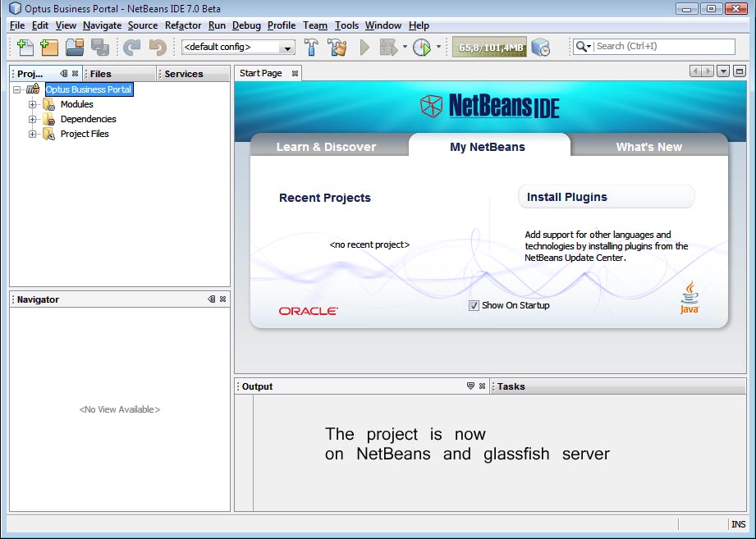This screenshot has height=539, width=756.
Task: Close the Start Page tab
Action: pyautogui.click(x=295, y=74)
